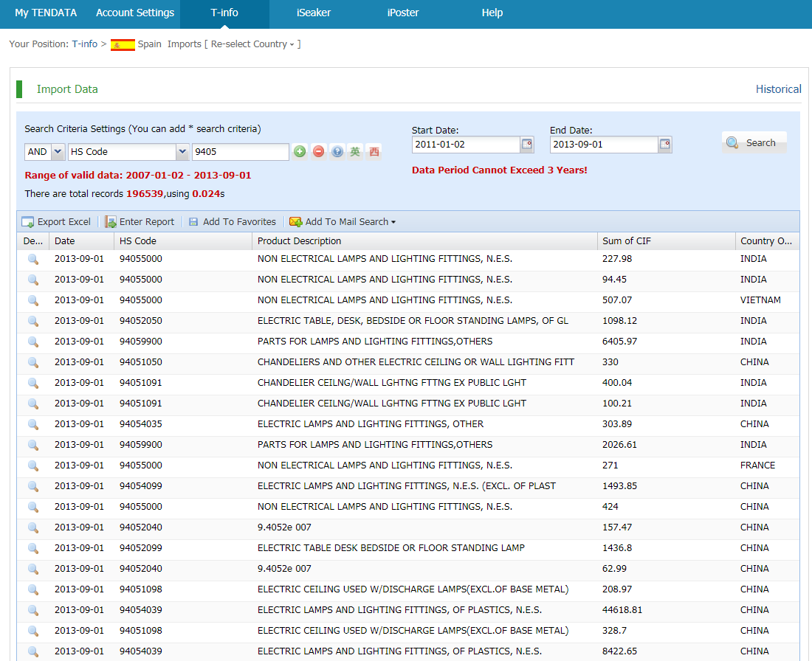
Task: Click Add To Favorites toolbar button
Action: click(x=232, y=221)
